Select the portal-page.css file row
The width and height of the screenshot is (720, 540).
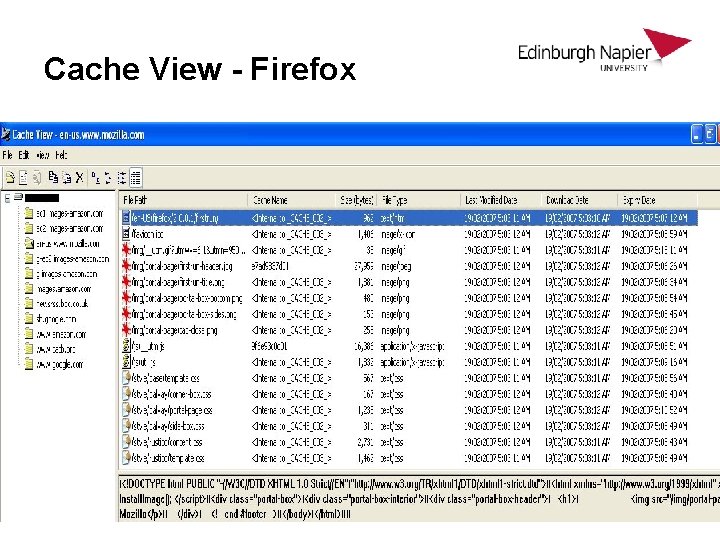(409, 410)
